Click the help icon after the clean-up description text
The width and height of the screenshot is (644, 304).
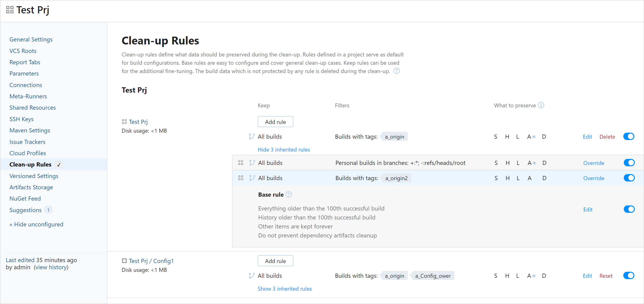(x=397, y=71)
